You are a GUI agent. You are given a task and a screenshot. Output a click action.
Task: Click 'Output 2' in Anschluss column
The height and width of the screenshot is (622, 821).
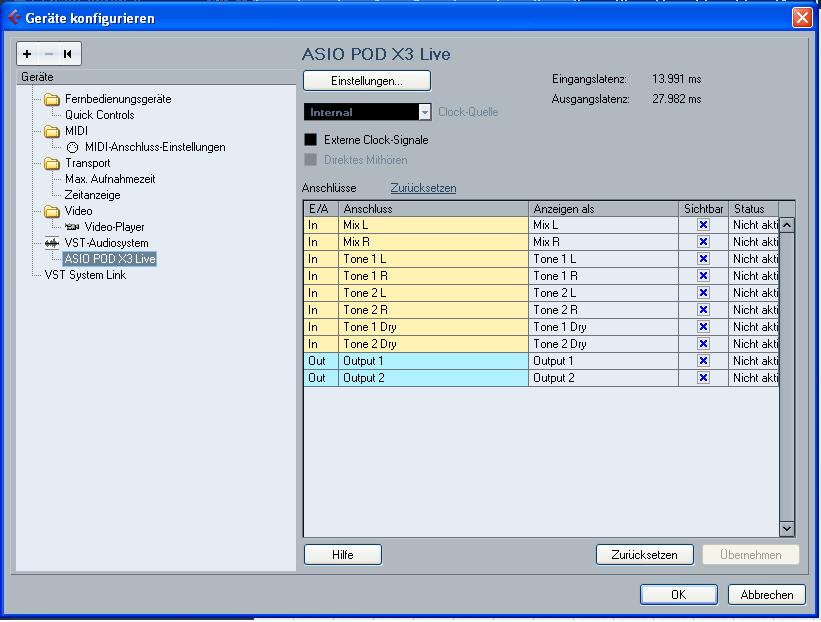click(x=434, y=377)
